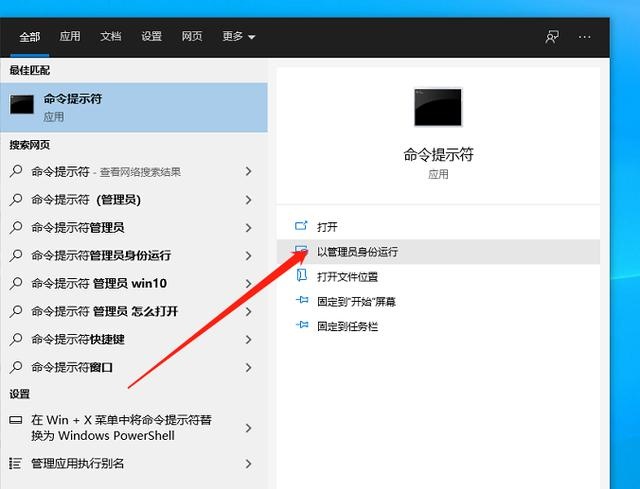Click list icon beside 管理应用执行别名
640x489 pixels.
tap(16, 463)
